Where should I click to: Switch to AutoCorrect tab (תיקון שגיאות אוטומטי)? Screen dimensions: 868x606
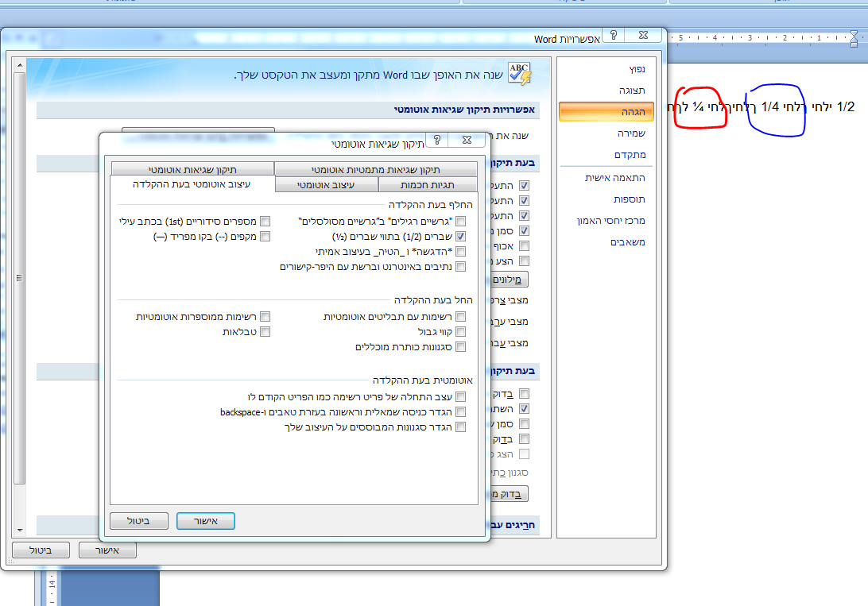click(192, 169)
